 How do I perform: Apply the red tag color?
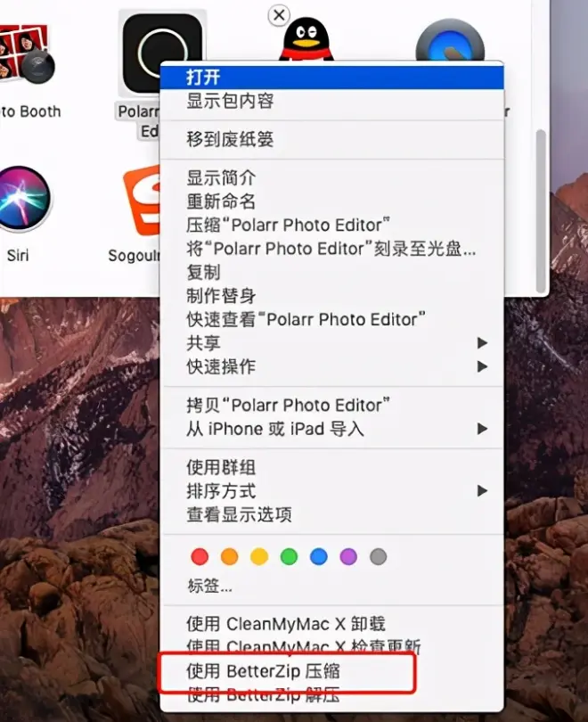click(200, 557)
